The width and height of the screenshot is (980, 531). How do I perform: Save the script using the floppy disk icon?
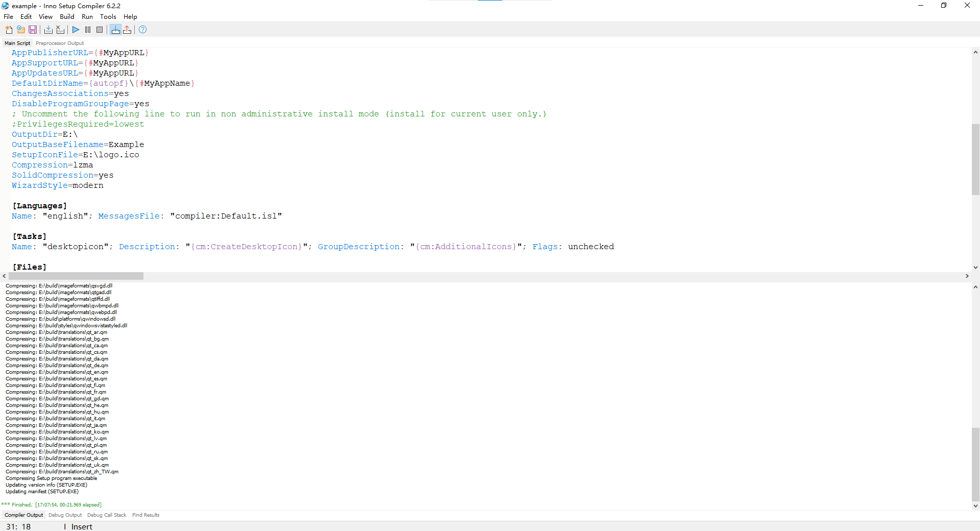click(33, 30)
